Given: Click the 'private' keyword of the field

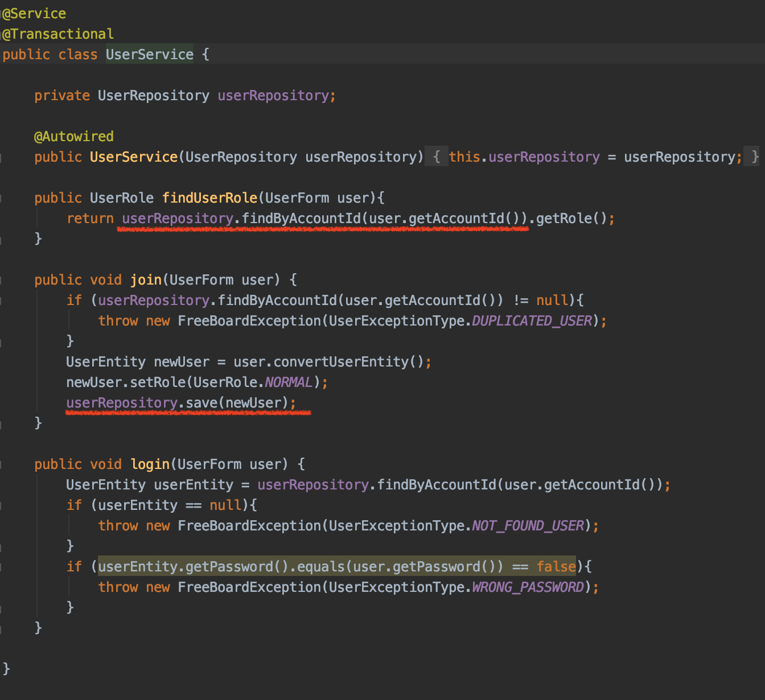Looking at the screenshot, I should tap(62, 96).
